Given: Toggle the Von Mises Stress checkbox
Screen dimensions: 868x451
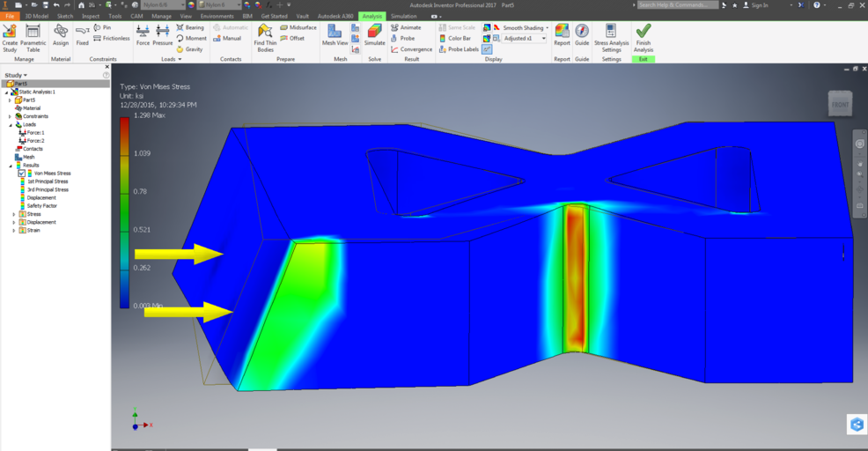Looking at the screenshot, I should pos(22,174).
